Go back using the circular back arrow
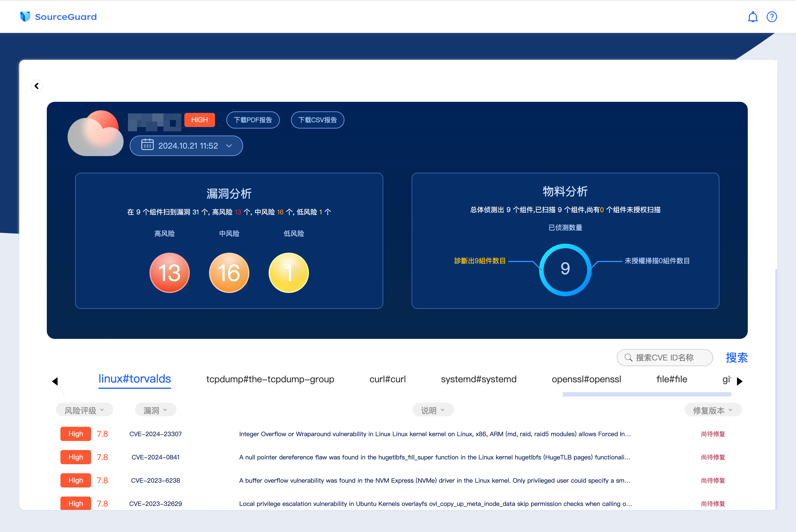Screen dimensions: 796x532 coord(37,86)
